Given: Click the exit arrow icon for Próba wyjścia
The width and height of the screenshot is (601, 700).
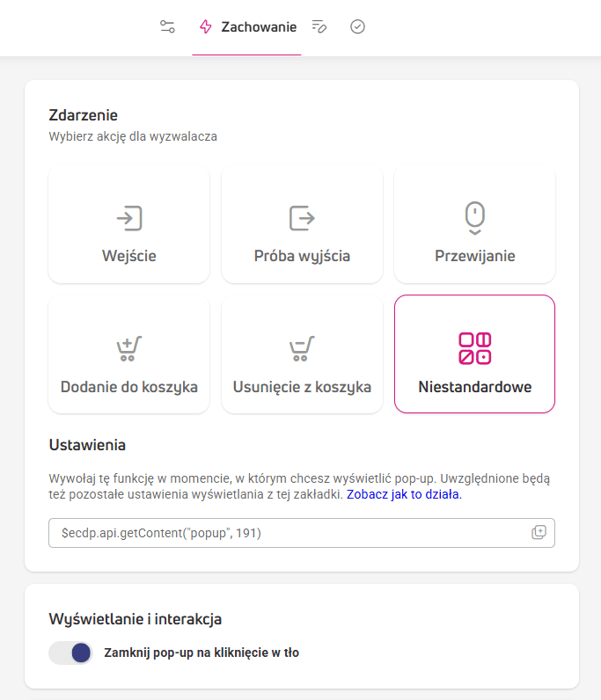Looking at the screenshot, I should pos(302,218).
